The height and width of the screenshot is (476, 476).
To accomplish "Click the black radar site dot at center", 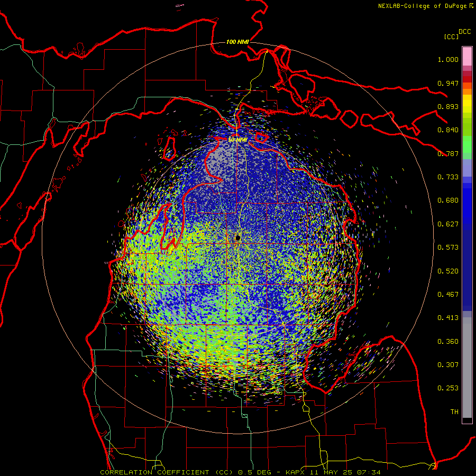I will point(238,239).
